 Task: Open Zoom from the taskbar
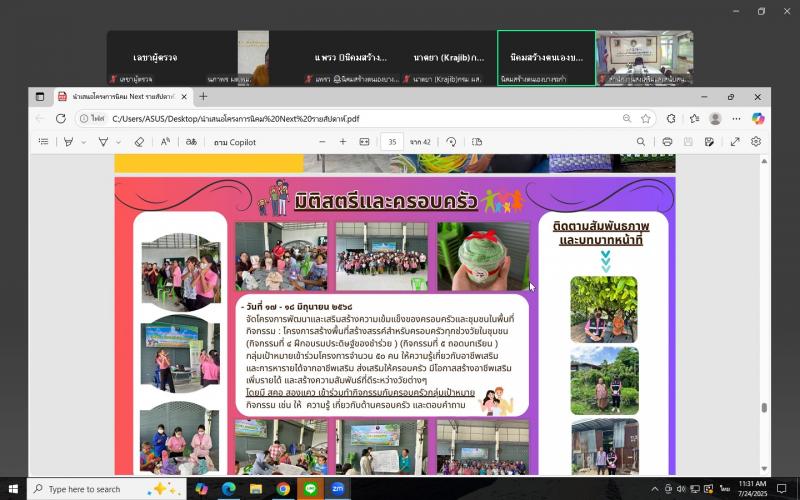click(338, 489)
